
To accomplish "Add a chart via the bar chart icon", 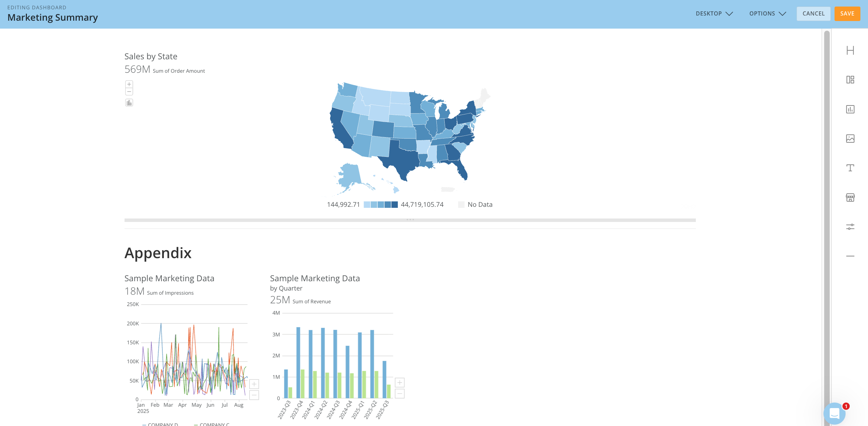I will point(850,109).
